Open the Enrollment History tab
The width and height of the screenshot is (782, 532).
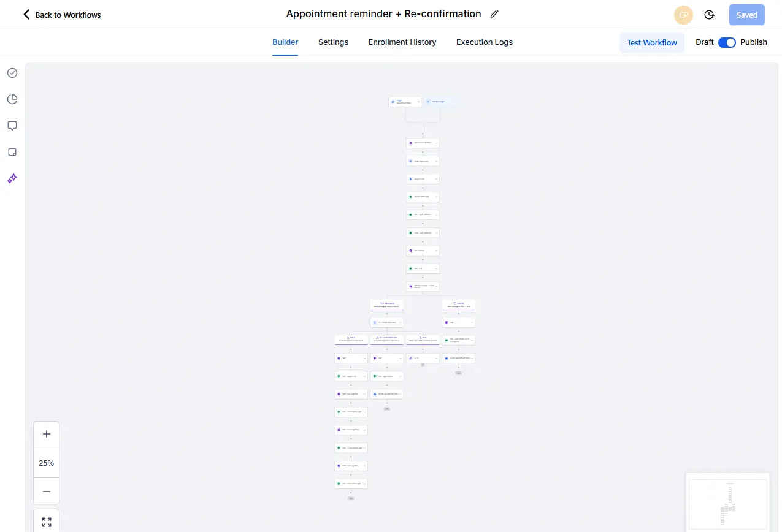coord(402,42)
